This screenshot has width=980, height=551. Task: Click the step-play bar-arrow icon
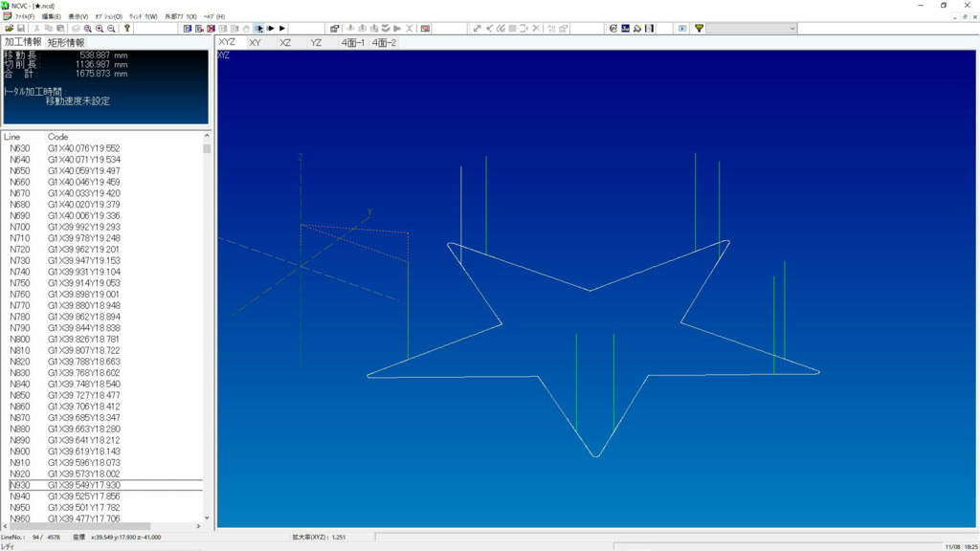coord(271,28)
